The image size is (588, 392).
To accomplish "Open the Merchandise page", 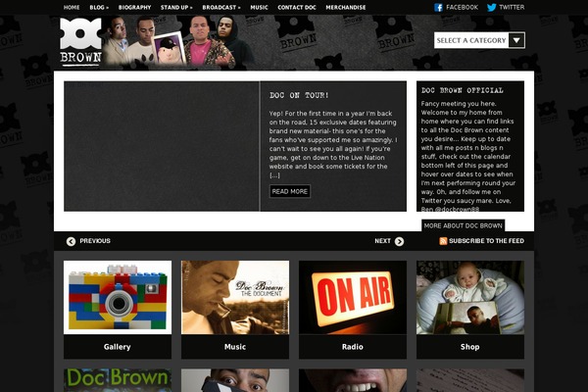I will (x=345, y=7).
